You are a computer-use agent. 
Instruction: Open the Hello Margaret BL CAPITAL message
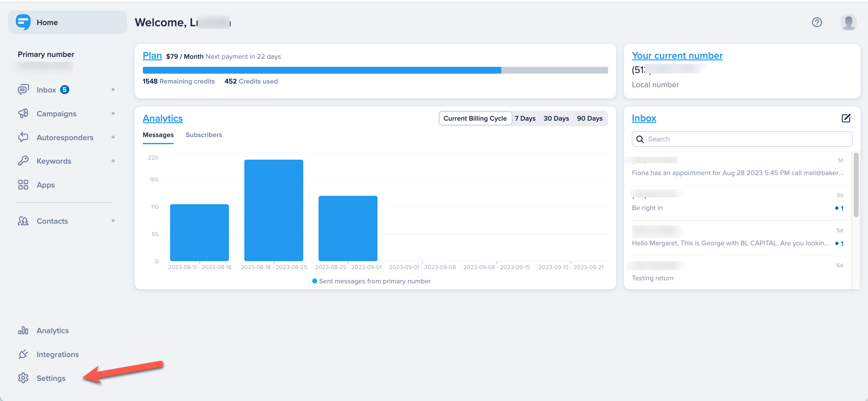[x=737, y=238]
